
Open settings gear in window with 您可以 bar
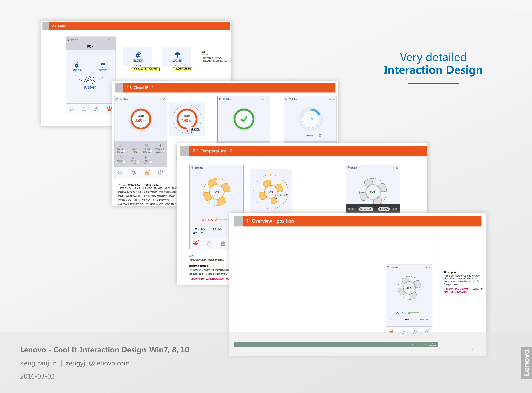click(393, 168)
